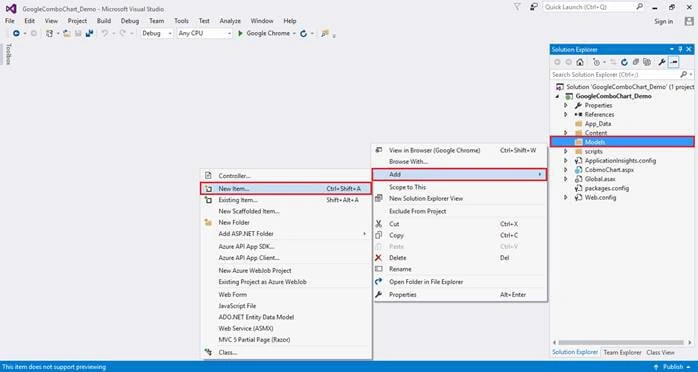Open the Analyze menu
The height and width of the screenshot is (372, 698).
pyautogui.click(x=230, y=21)
